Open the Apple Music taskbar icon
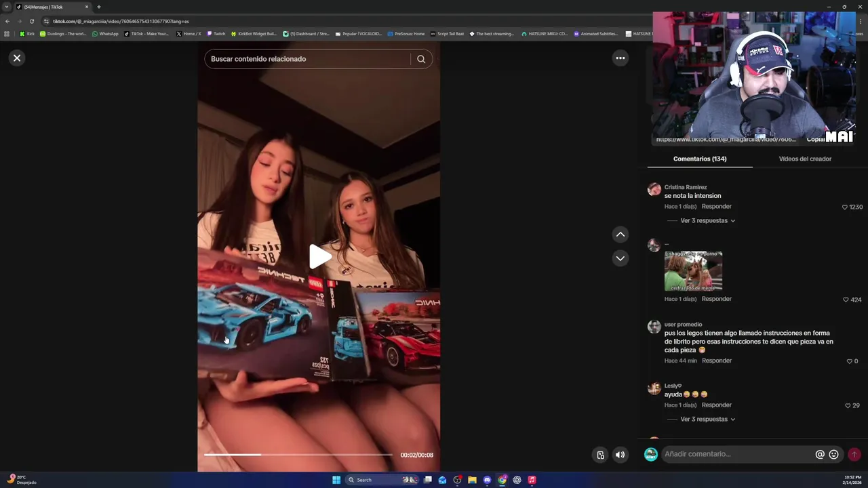This screenshot has width=868, height=488. coord(532,480)
